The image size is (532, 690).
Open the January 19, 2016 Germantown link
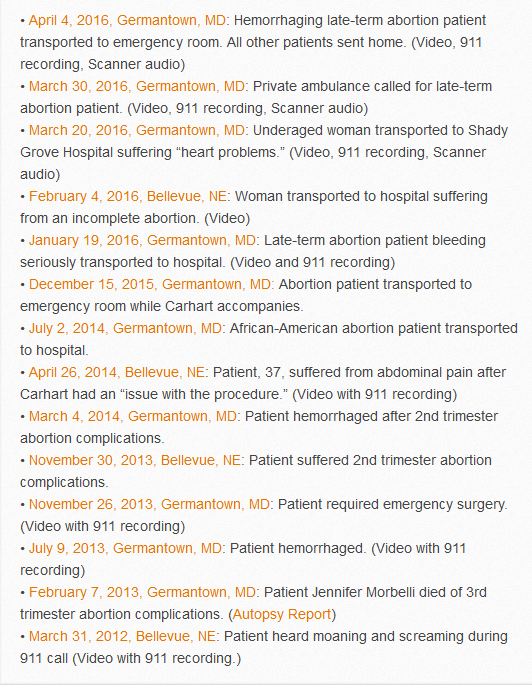142,240
